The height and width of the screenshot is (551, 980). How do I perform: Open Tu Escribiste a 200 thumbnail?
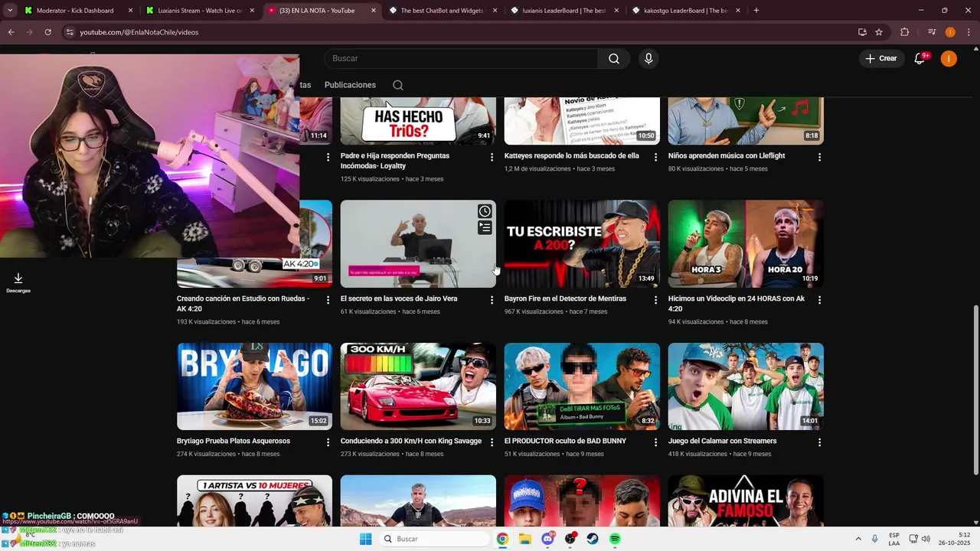click(x=582, y=244)
